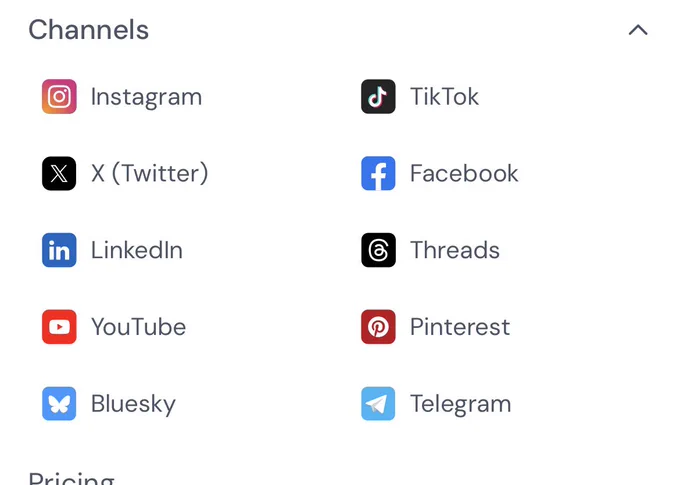
Task: Click the Telegram paper plane icon
Action: click(378, 403)
